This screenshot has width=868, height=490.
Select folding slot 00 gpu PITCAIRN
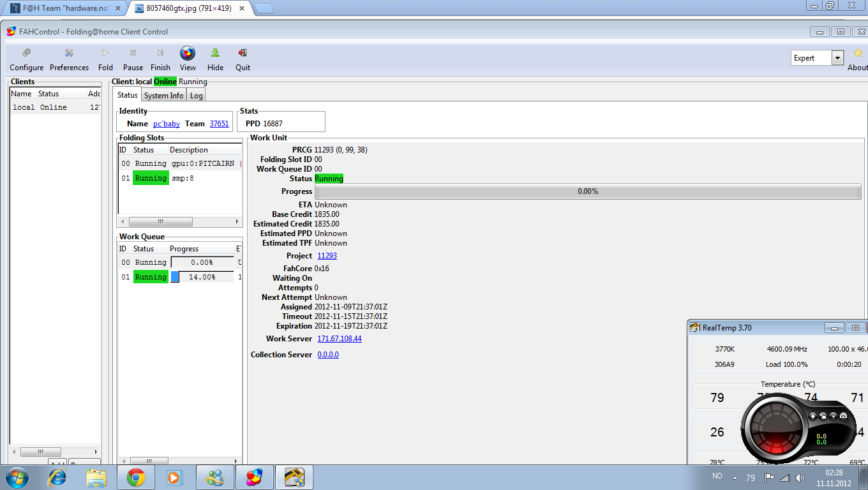pyautogui.click(x=180, y=163)
